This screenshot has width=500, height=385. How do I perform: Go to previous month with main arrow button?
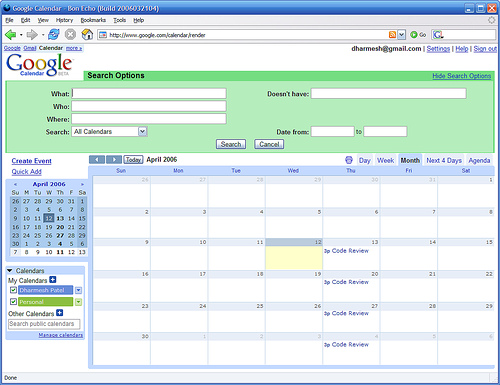pyautogui.click(x=97, y=160)
